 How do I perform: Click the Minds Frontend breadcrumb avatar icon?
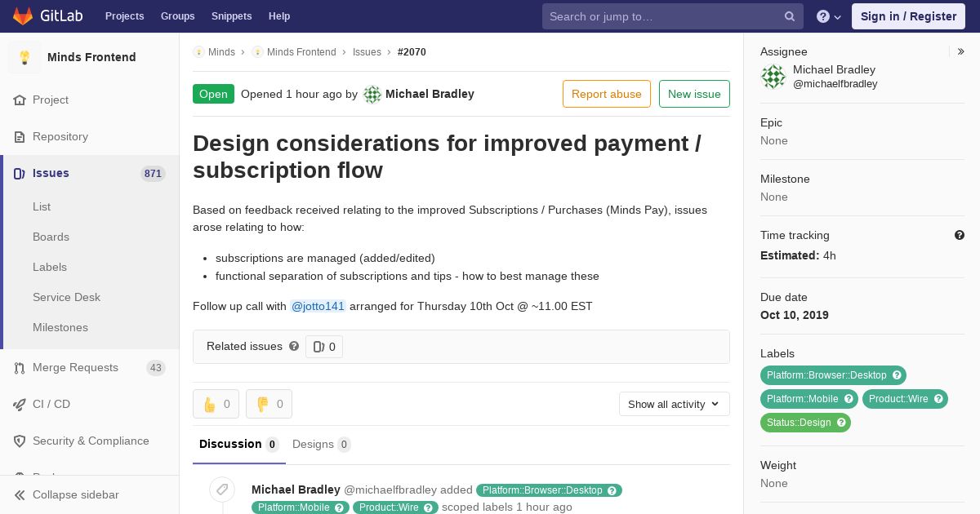pyautogui.click(x=257, y=52)
